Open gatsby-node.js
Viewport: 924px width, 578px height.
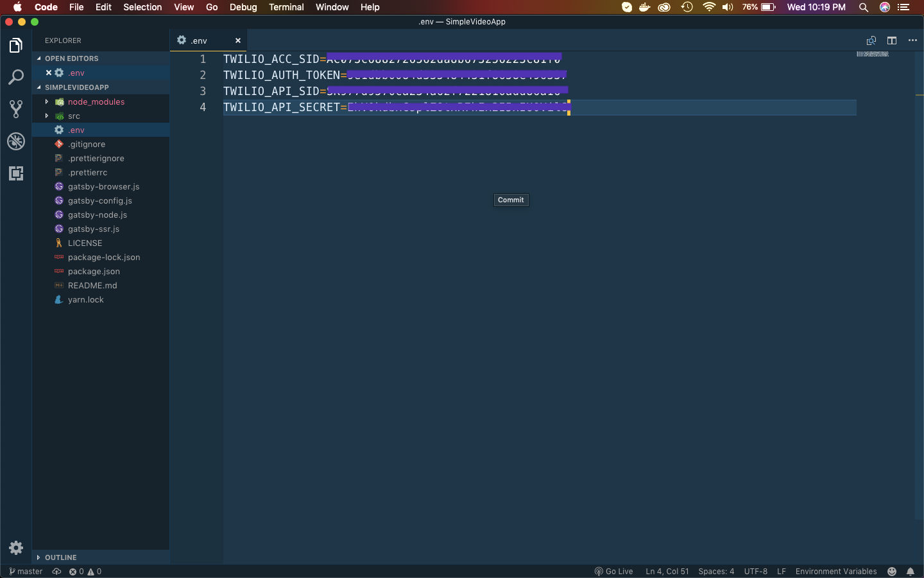101,215
